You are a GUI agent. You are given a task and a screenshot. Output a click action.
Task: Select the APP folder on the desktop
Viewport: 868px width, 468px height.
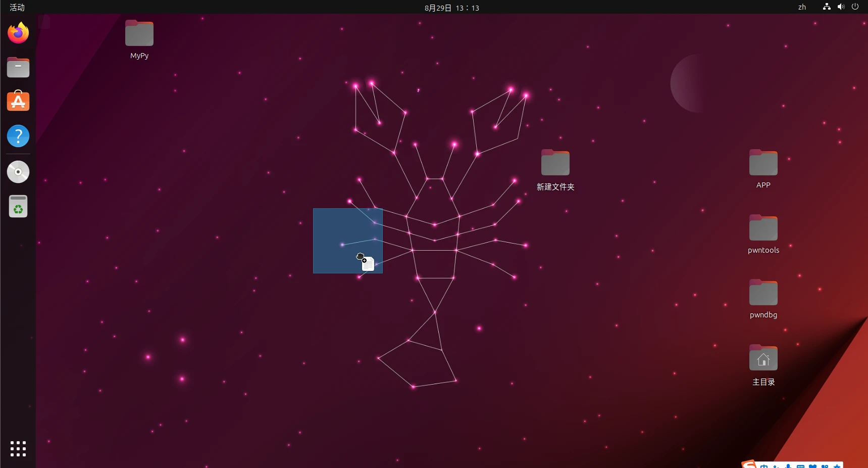coord(763,169)
